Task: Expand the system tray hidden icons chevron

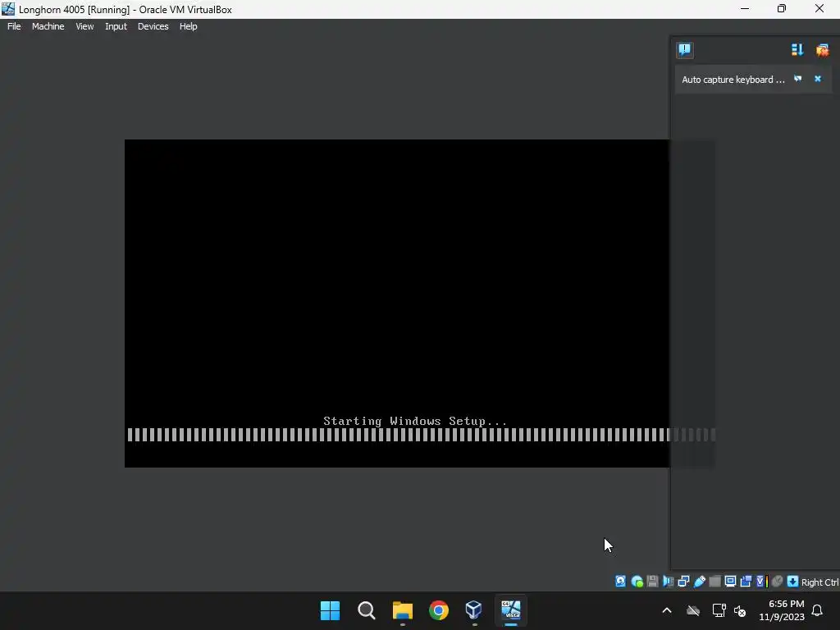Action: tap(667, 610)
